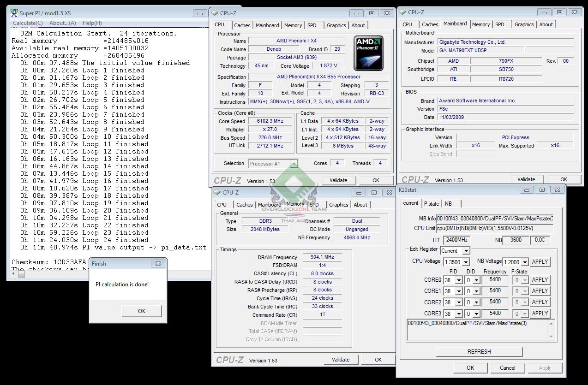
Task: Click APPLY in the CORE0 row
Action: click(540, 280)
